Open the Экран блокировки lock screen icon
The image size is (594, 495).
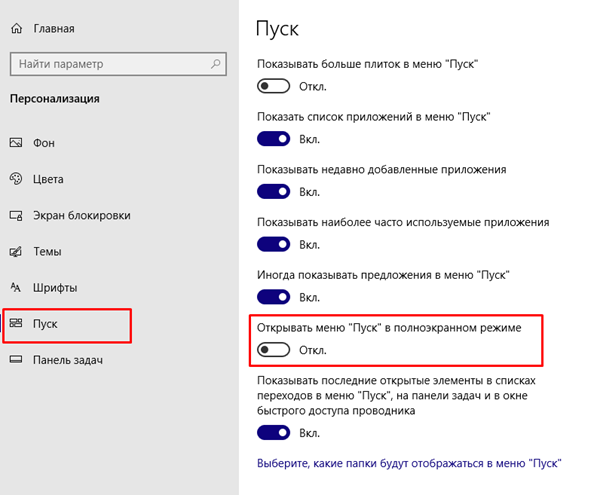[16, 215]
